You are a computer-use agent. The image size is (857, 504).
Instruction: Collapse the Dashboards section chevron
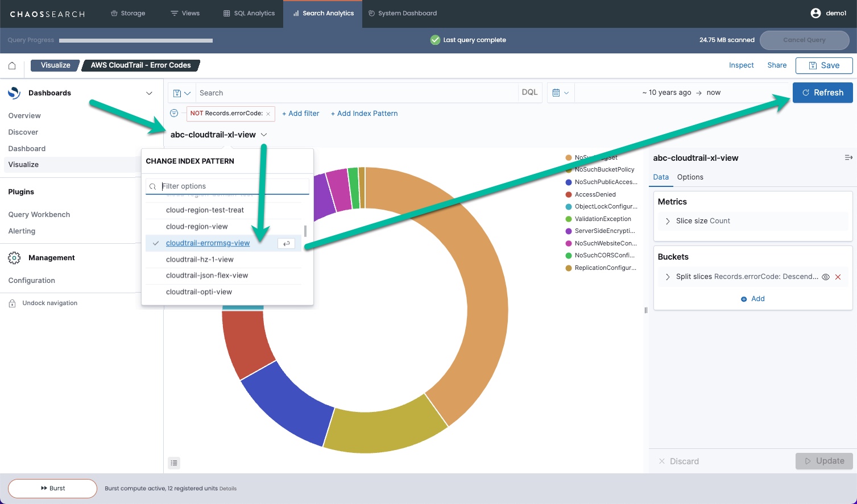tap(149, 93)
